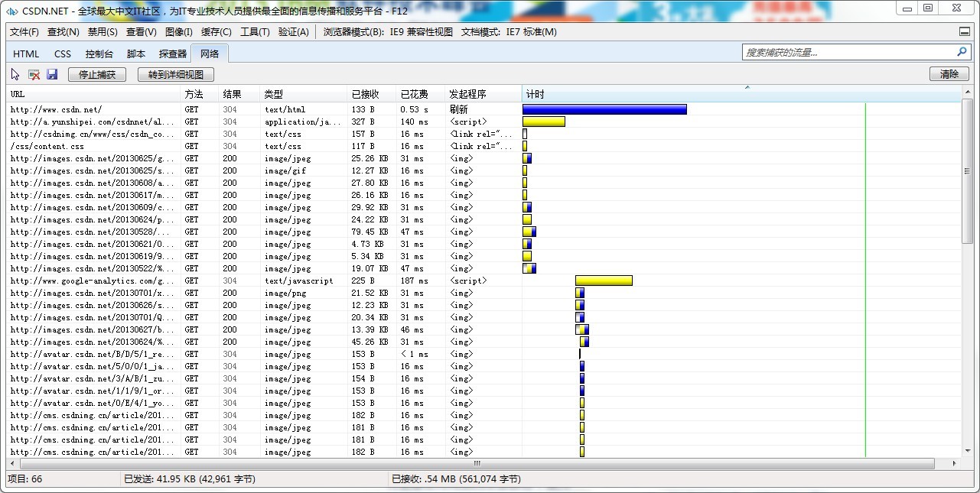Click the 计时 column header
Screen dimensions: 980x493
(x=741, y=94)
